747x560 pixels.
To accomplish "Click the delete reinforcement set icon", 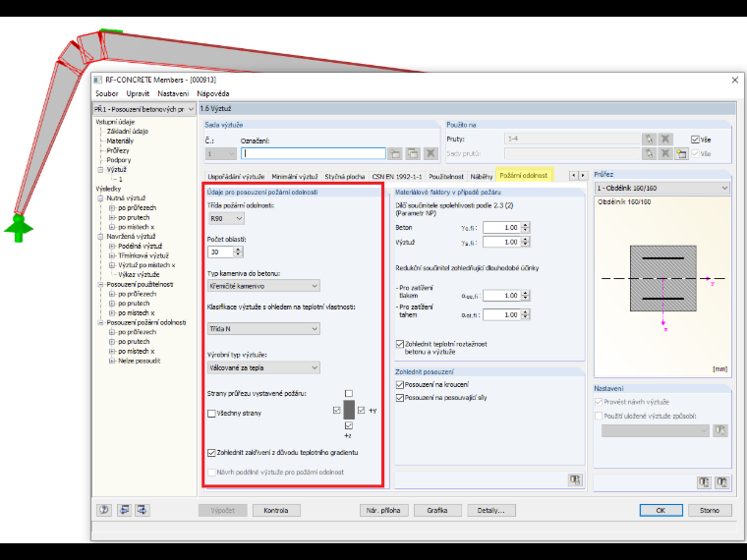I will click(x=431, y=153).
